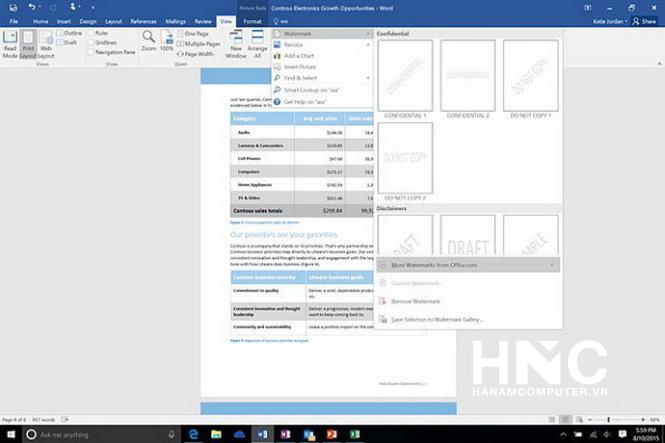Switch to the Layout tab
Screen dimensions: 665x443
click(113, 21)
